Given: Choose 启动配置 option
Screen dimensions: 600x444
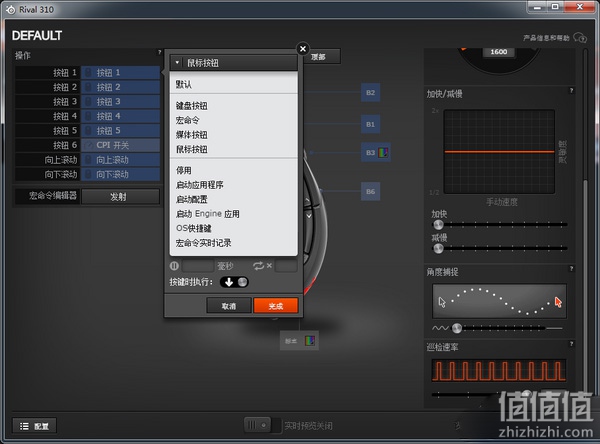Looking at the screenshot, I should 192,199.
